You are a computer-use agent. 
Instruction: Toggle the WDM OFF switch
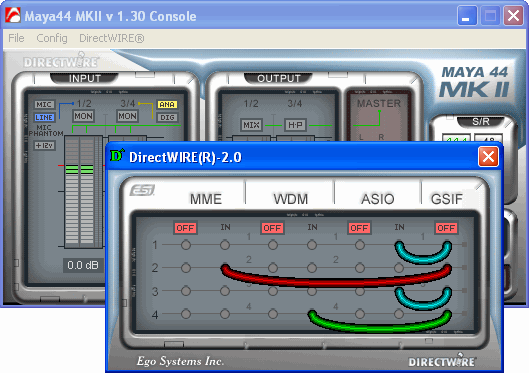[x=272, y=228]
